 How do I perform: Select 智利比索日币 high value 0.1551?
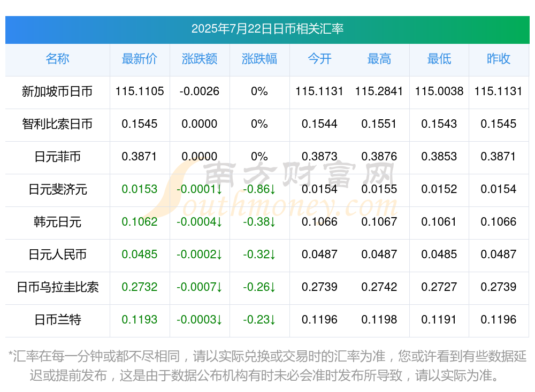pos(379,124)
